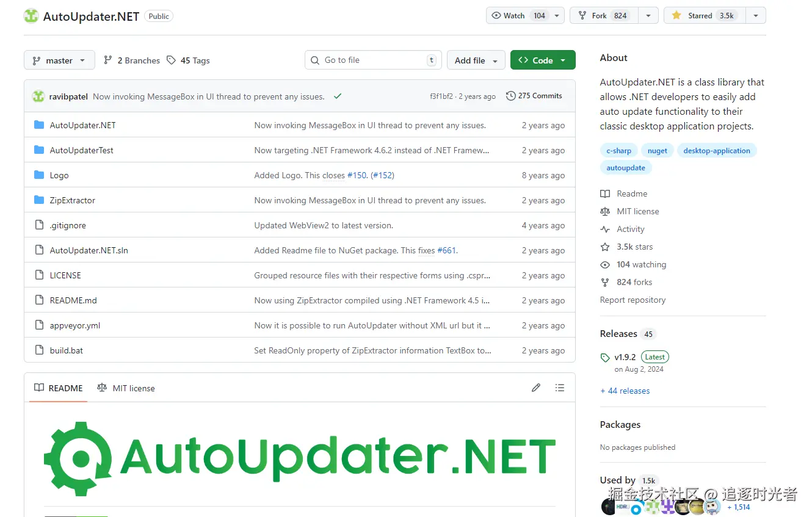Click Report repository link

coord(633,300)
